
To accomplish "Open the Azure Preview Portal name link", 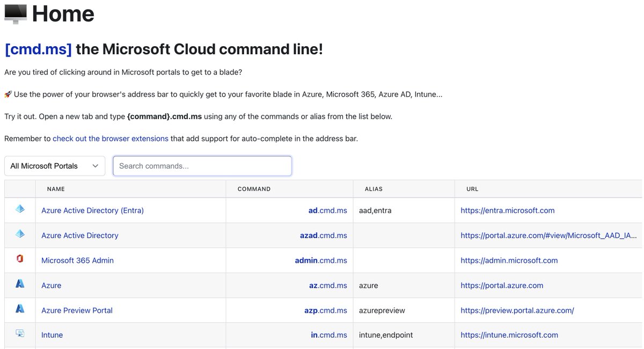I will (x=77, y=310).
